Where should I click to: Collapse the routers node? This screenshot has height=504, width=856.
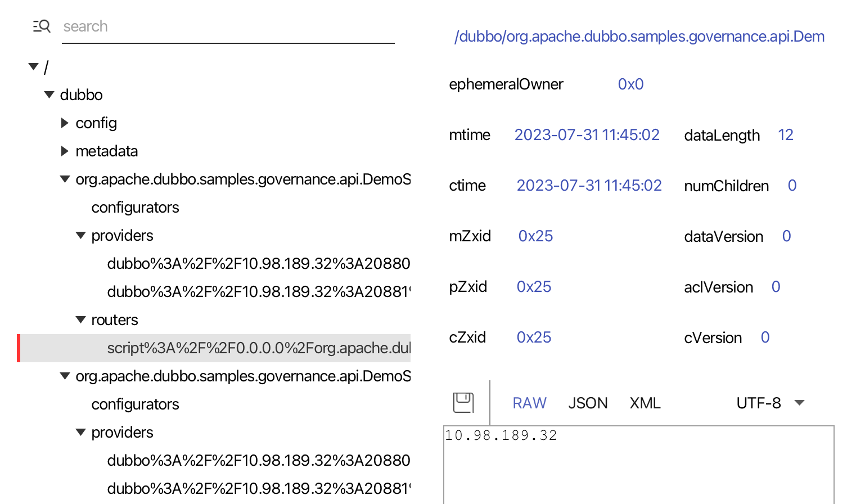click(81, 319)
